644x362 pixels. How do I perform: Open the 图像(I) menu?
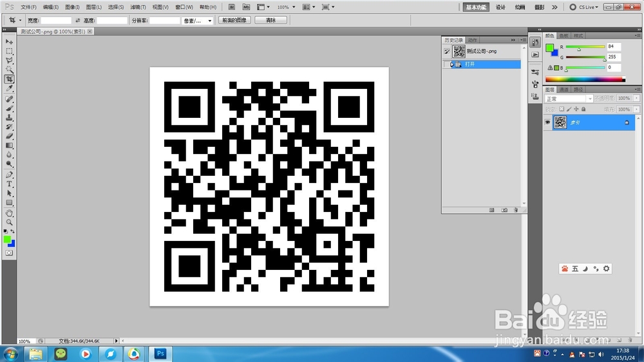click(x=72, y=7)
